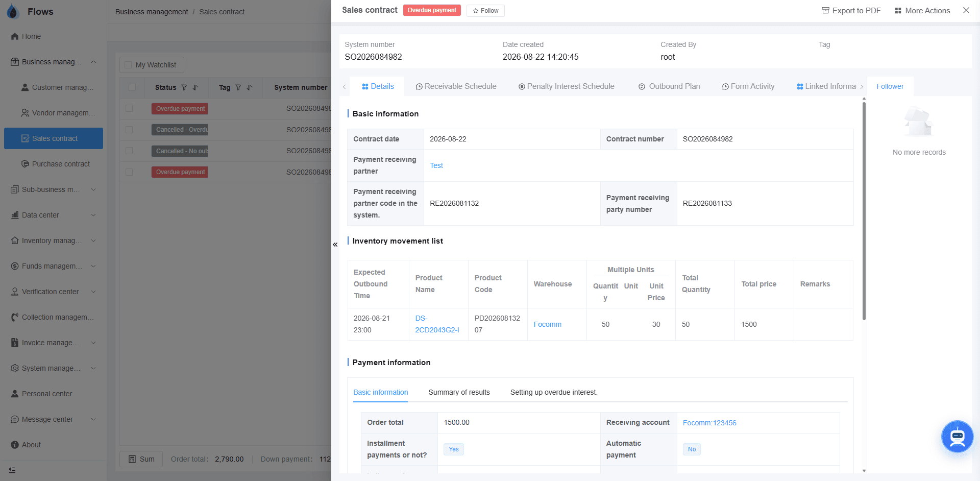The height and width of the screenshot is (481, 980).
Task: Toggle the My Watchlist checkbox
Action: point(129,65)
